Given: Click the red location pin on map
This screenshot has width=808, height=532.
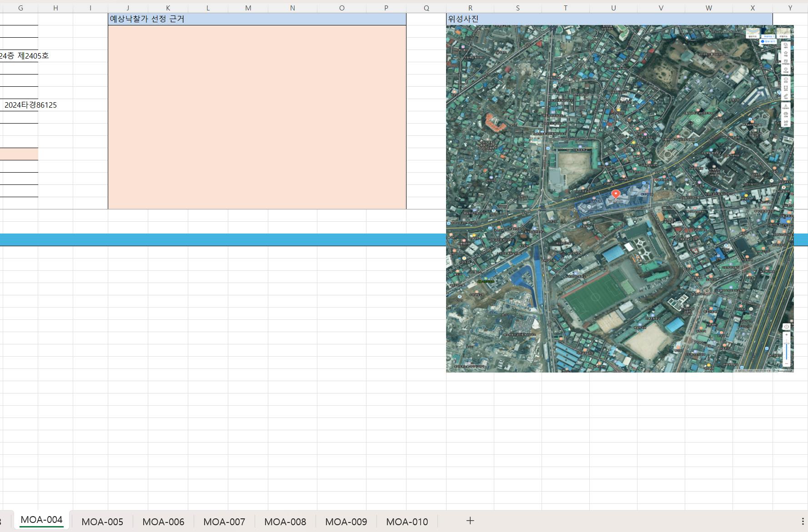Looking at the screenshot, I should (616, 194).
